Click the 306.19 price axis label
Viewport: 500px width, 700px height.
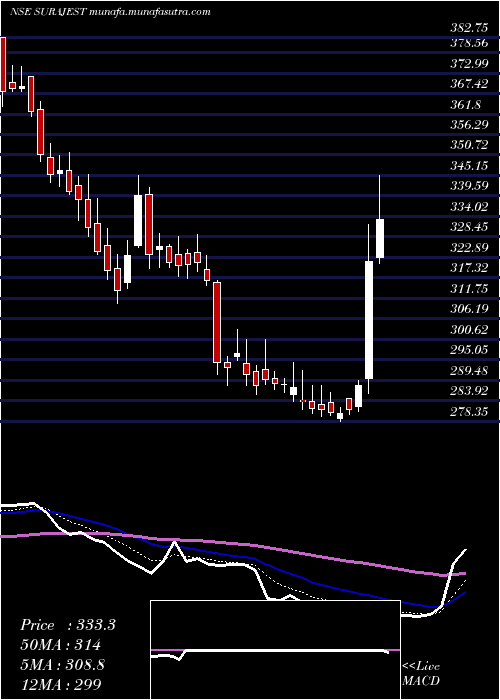[469, 309]
